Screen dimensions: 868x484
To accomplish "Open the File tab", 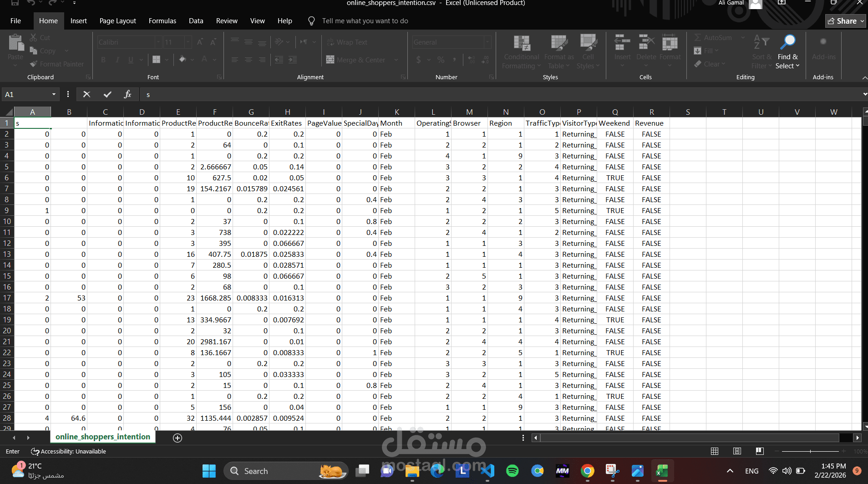I will tap(15, 21).
